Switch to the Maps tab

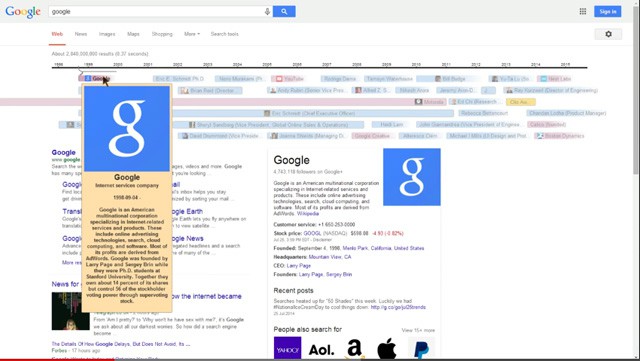pos(133,34)
